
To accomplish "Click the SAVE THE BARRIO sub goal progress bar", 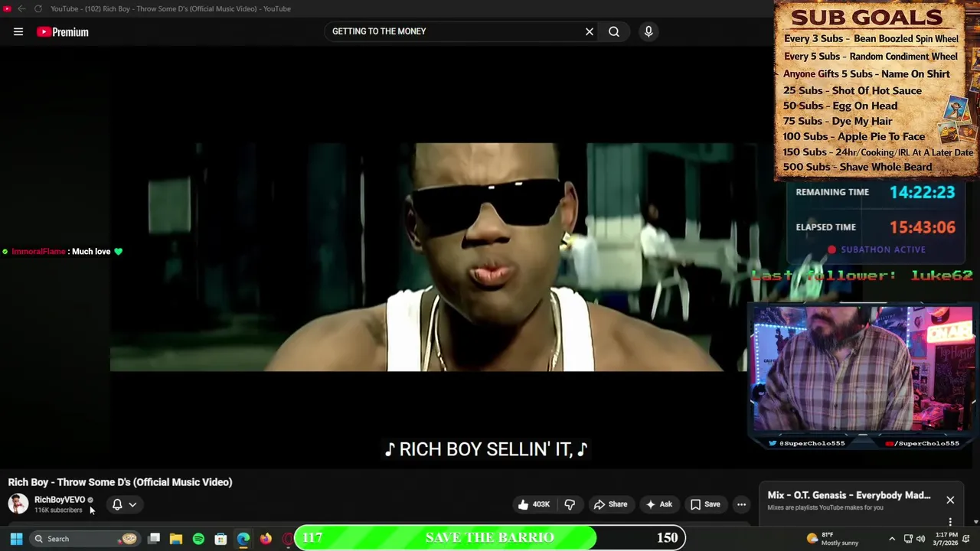I will tap(489, 537).
